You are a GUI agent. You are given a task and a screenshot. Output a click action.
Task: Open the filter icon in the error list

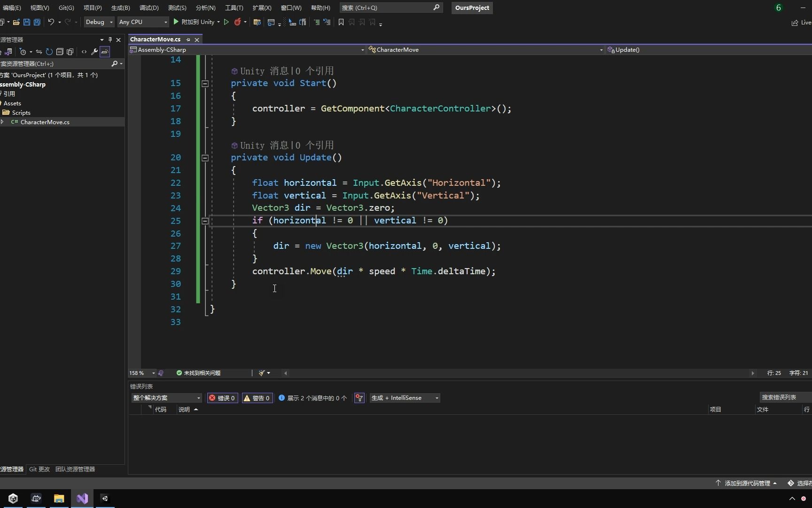click(x=359, y=398)
